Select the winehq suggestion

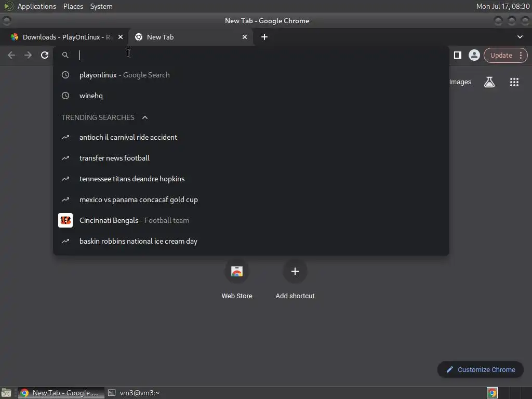pos(251,96)
